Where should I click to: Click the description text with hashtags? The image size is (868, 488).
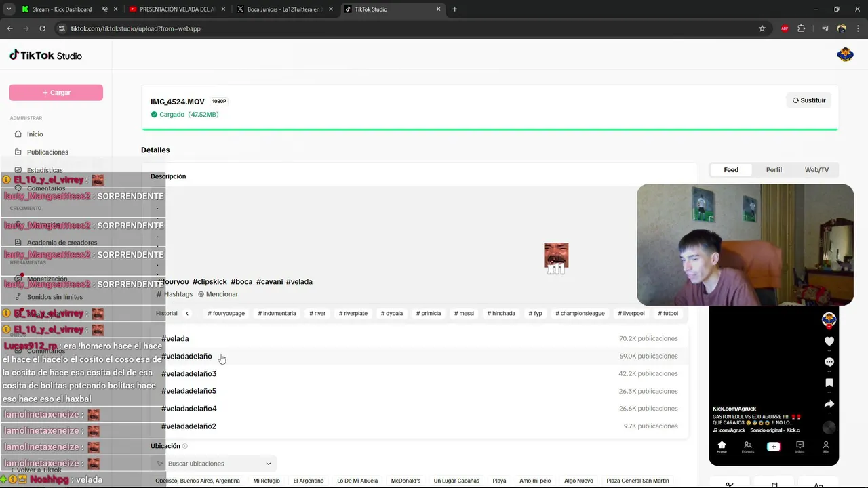[x=235, y=281]
